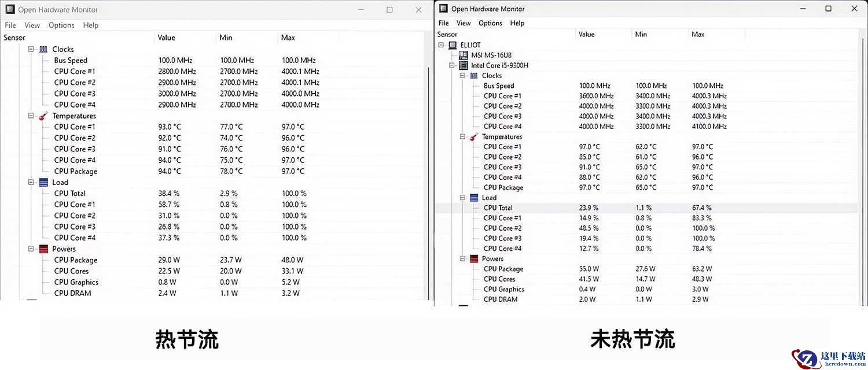
Task: Collapse the Temperatures node in left window
Action: tap(31, 116)
